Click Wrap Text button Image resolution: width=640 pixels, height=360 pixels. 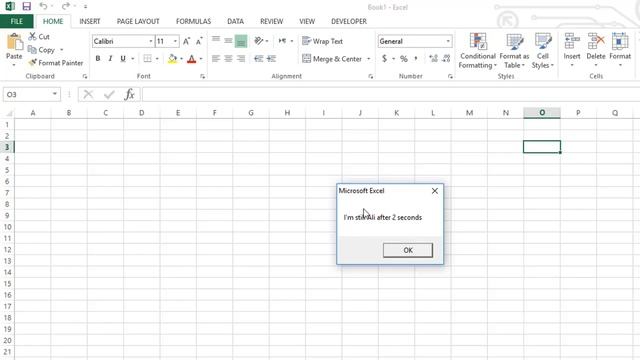coord(322,41)
